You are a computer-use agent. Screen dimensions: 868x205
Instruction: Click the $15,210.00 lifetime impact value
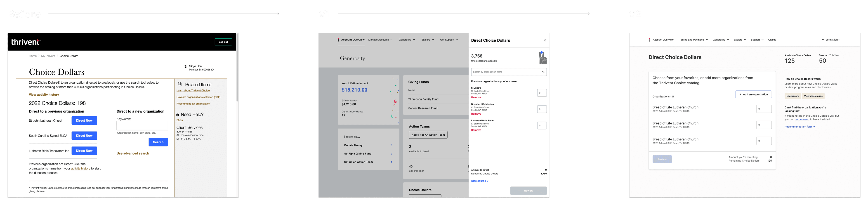point(354,90)
